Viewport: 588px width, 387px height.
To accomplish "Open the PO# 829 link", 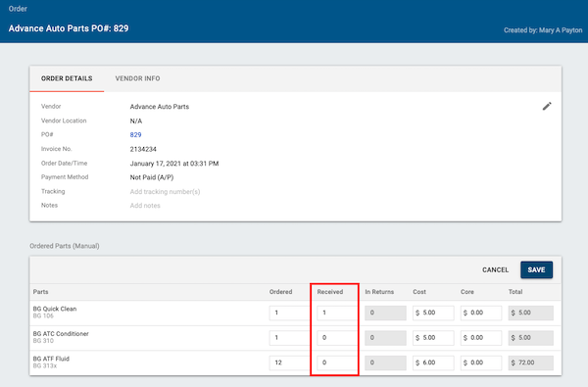I will point(136,135).
